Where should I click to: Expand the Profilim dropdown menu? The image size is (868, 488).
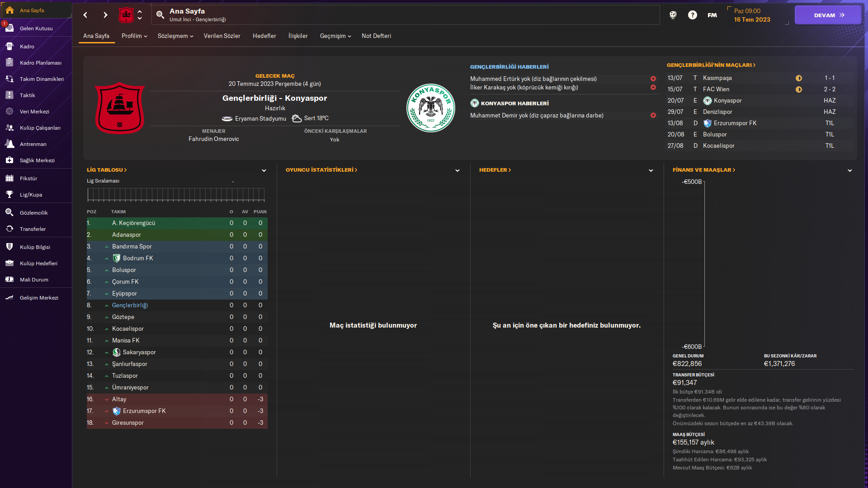pyautogui.click(x=134, y=36)
